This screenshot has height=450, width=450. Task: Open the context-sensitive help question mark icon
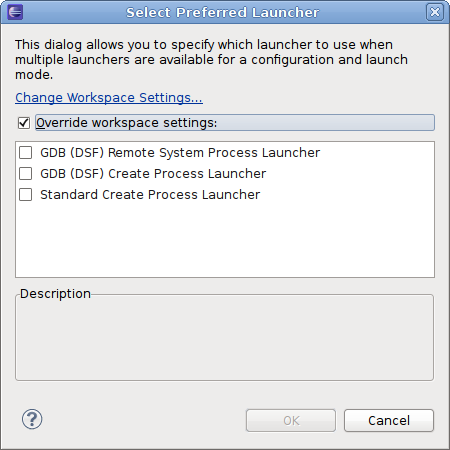click(32, 419)
